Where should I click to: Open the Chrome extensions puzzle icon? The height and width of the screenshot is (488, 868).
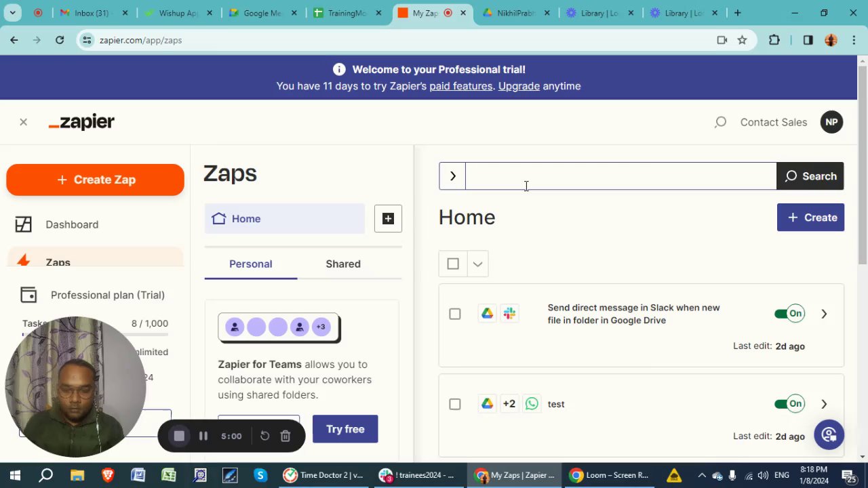(774, 40)
